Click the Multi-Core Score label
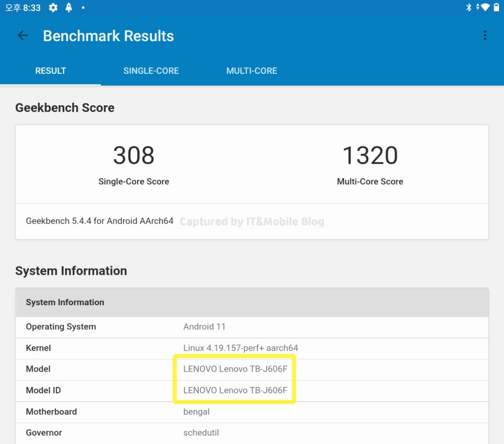This screenshot has width=504, height=444. click(370, 181)
